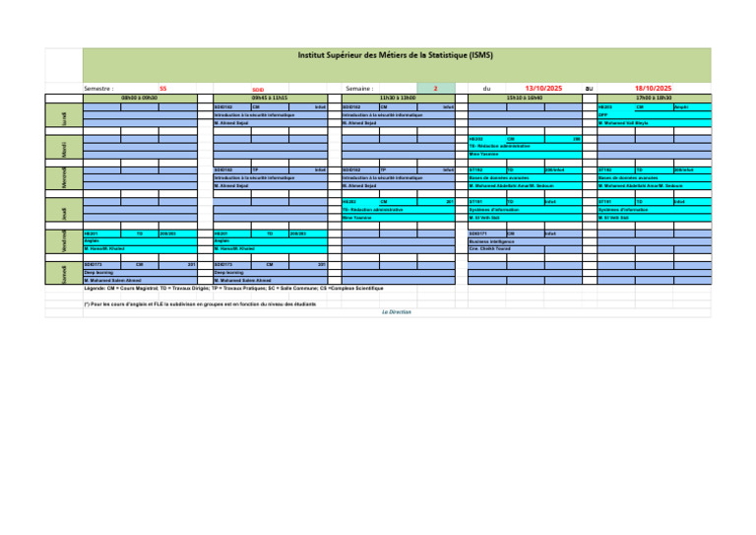The width and height of the screenshot is (756, 535).
Task: Select the end date '18/10/2025'
Action: 653,89
